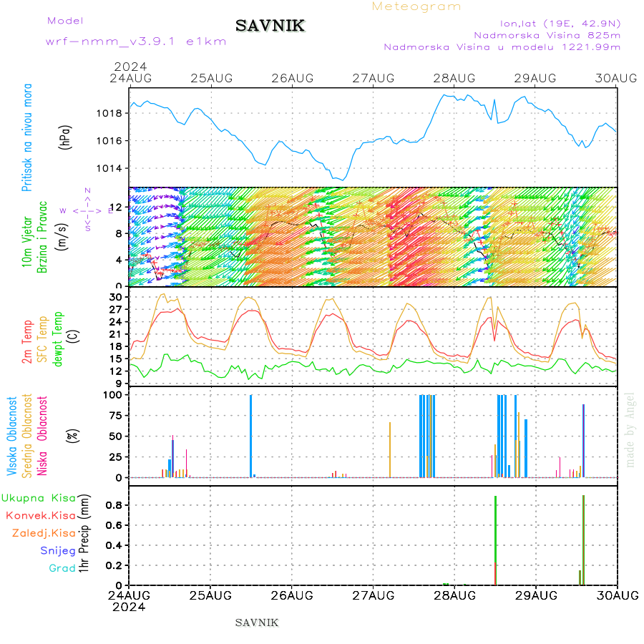The image size is (644, 644).
Task: Click the "8" tick on the wind speed axis
Action: (x=119, y=234)
